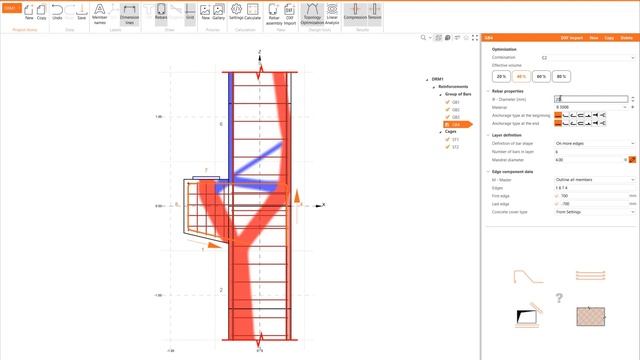Image resolution: width=640 pixels, height=360 pixels.
Task: Select GB2 in the tree
Action: pos(456,109)
